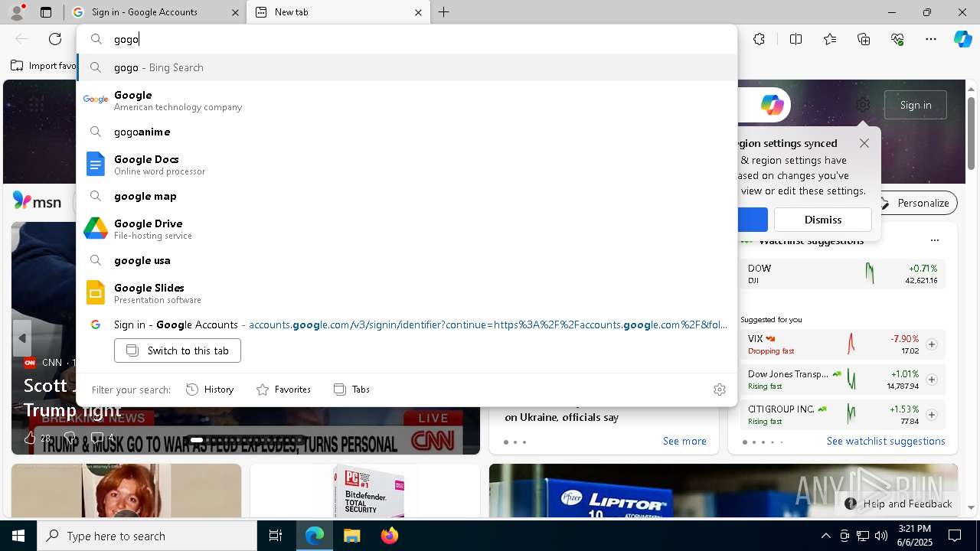Click the Switch to this tab button

[178, 350]
